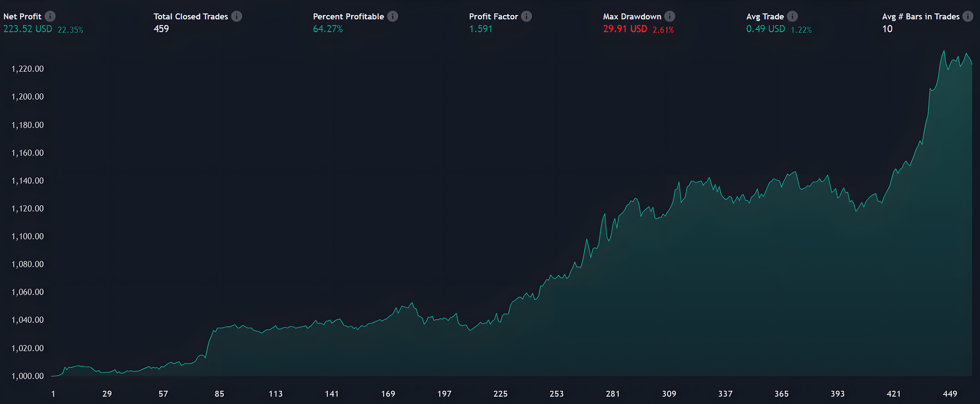
Task: Click the 1,140.00 y-axis label
Action: (27, 181)
